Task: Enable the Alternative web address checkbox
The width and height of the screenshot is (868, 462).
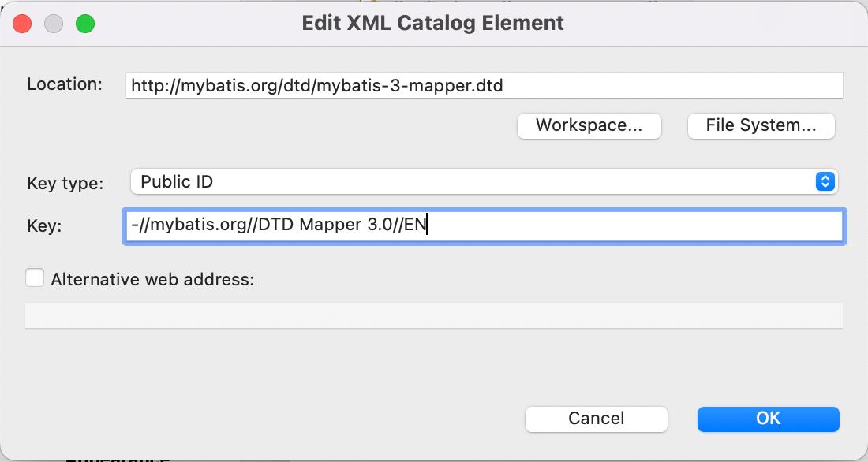Action: pos(35,278)
